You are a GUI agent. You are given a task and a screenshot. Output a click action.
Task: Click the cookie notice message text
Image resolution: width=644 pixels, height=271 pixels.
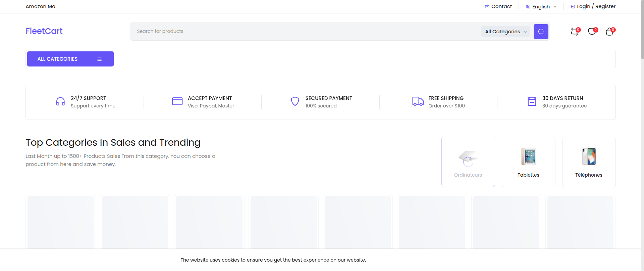pyautogui.click(x=273, y=260)
